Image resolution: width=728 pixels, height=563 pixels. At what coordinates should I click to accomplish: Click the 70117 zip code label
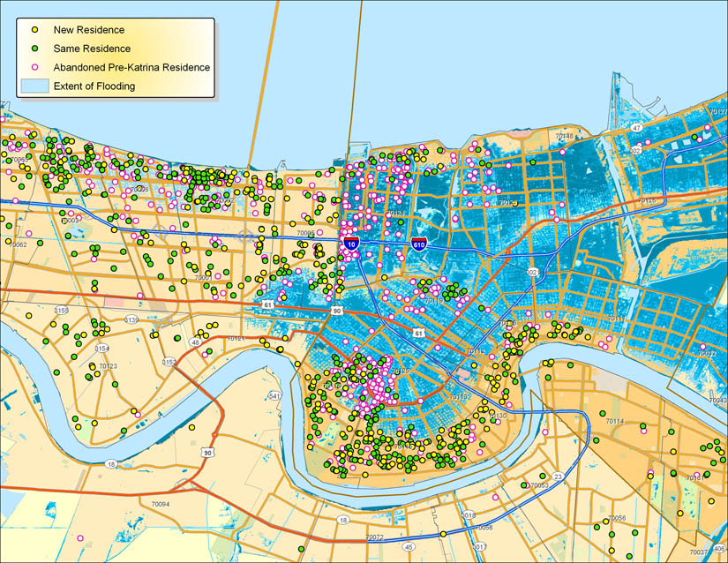point(617,319)
